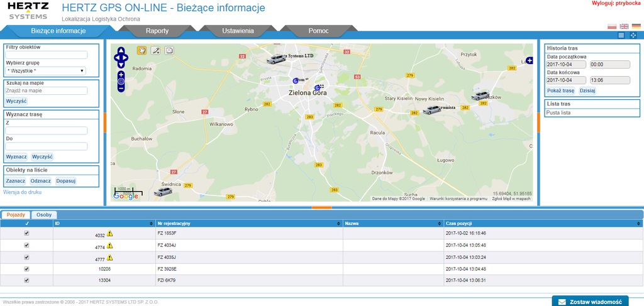Pan the map left with arrow control
Image resolution: width=644 pixels, height=306 pixels.
pos(116,57)
